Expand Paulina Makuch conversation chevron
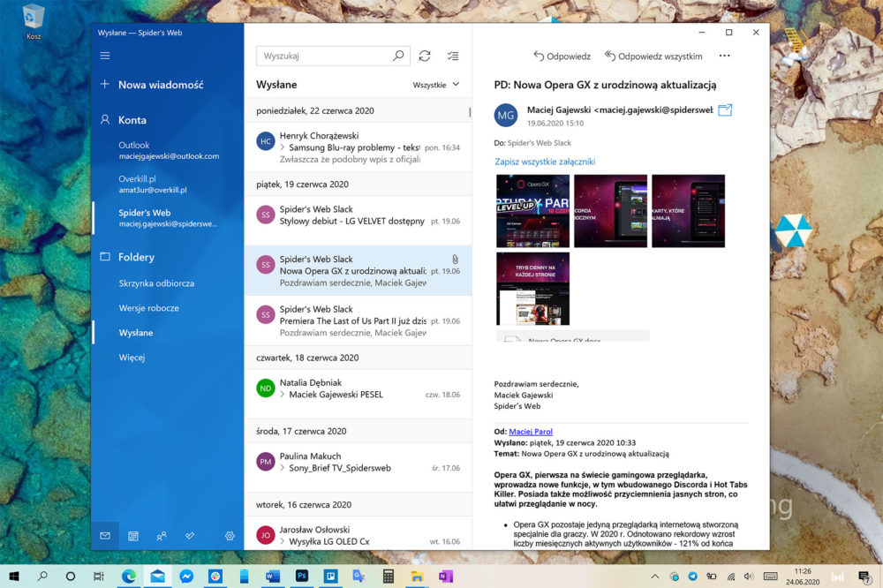This screenshot has height=588, width=883. (283, 468)
